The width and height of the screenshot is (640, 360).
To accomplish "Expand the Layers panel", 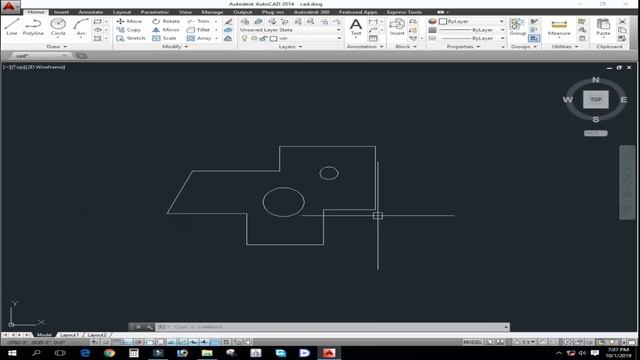I will [290, 47].
